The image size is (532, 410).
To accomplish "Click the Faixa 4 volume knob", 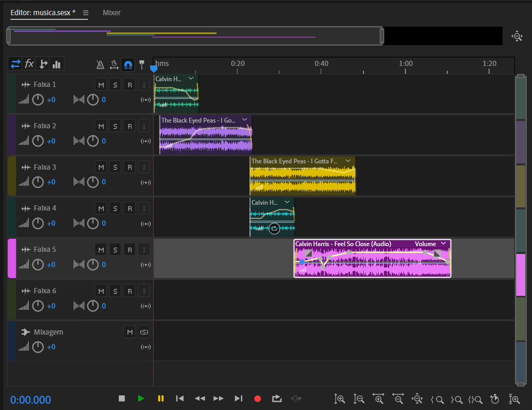I will tap(38, 224).
